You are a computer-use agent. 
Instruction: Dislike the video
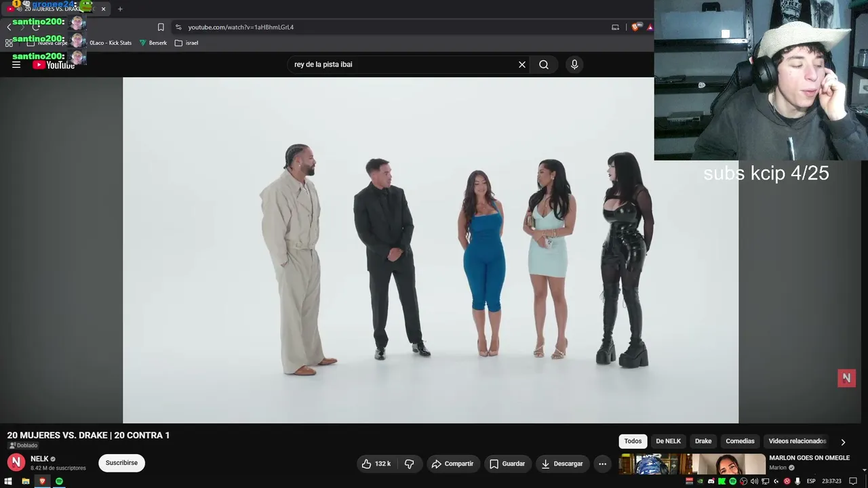coord(410,464)
